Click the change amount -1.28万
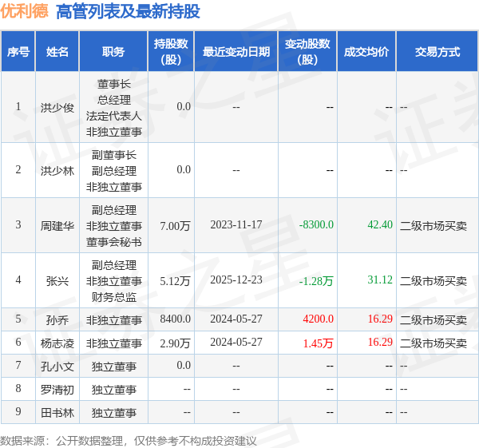 point(316,281)
